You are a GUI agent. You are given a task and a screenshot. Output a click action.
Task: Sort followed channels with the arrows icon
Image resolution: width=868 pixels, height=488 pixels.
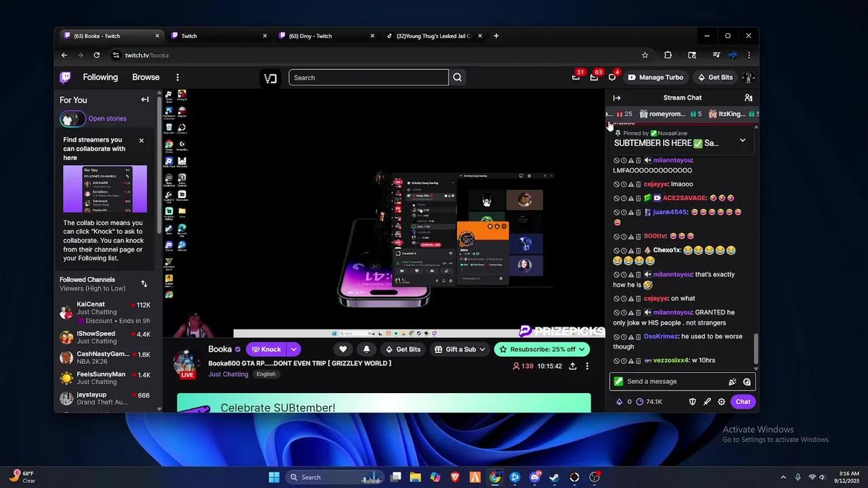pyautogui.click(x=144, y=284)
